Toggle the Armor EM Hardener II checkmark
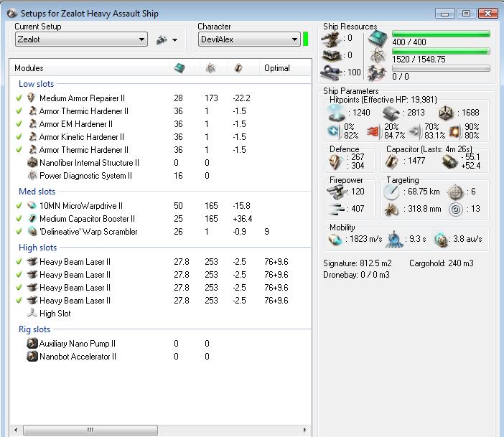504x437 pixels. (x=19, y=123)
